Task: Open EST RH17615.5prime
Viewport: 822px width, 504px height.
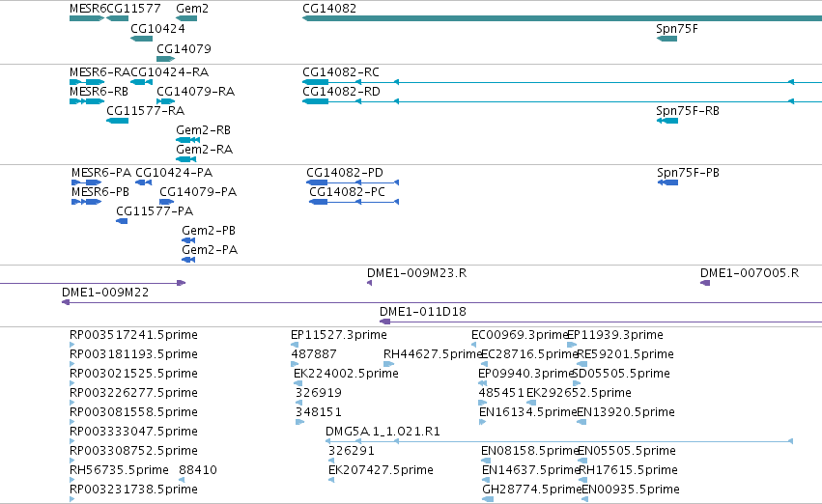Action: point(628,470)
